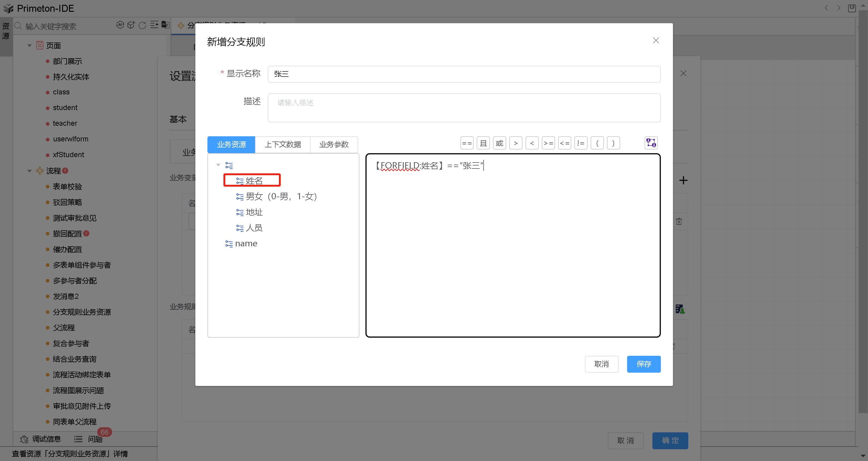Insert the 或 (or) operator

tap(499, 143)
